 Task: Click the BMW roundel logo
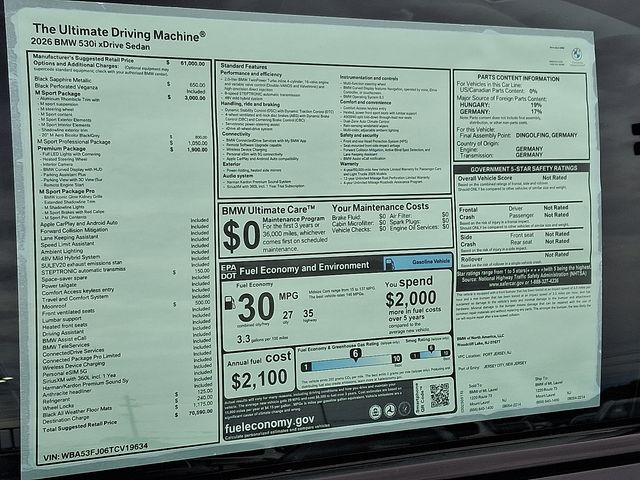[576, 53]
